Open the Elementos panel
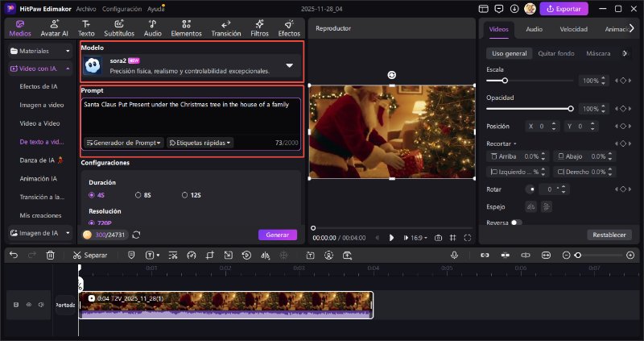Image resolution: width=644 pixels, height=341 pixels. pos(186,28)
